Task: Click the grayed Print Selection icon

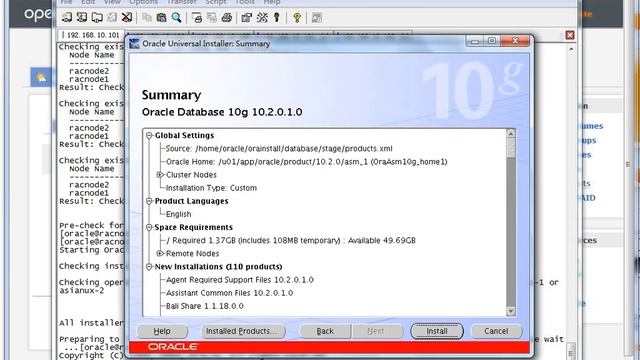Action: tap(211, 17)
